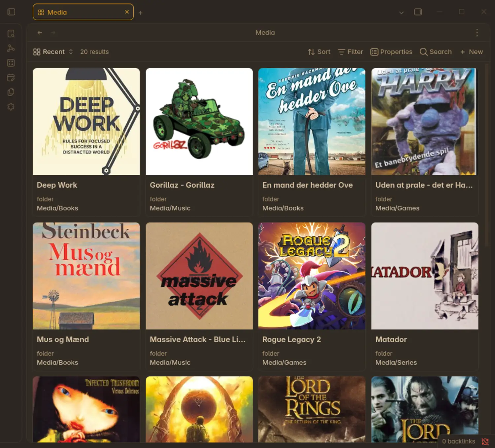Click the '20 results' count text
Image resolution: width=495 pixels, height=448 pixels.
coord(94,52)
